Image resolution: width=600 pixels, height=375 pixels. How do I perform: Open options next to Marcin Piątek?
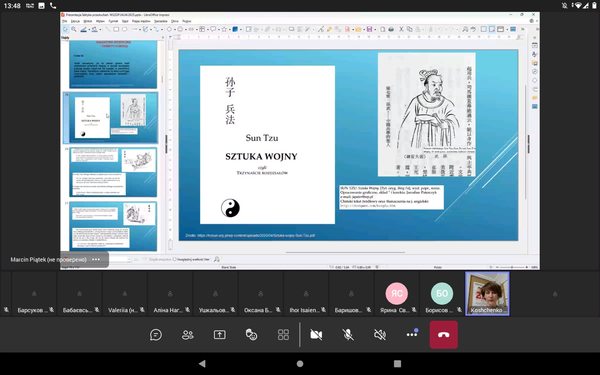point(96,259)
